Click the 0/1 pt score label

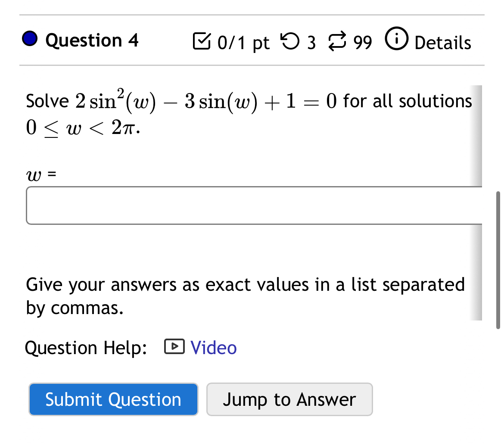[243, 42]
